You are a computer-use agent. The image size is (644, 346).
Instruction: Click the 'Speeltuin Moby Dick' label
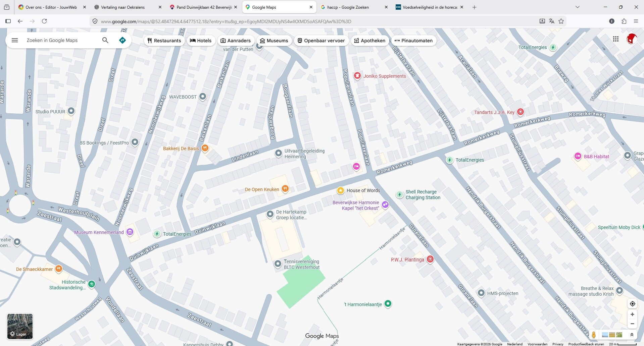click(x=619, y=227)
